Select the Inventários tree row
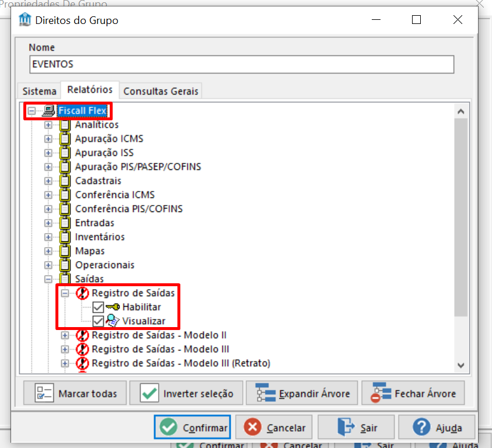The image size is (492, 448). [x=100, y=237]
